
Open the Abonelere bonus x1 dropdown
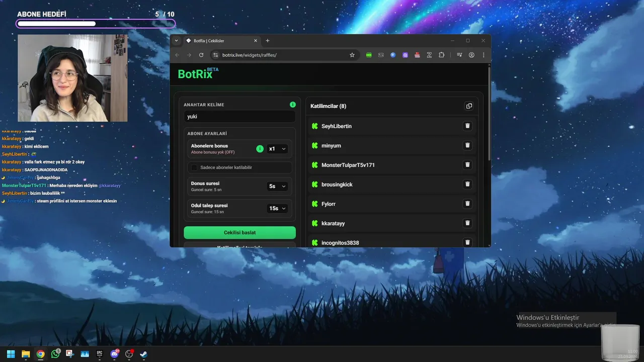(x=277, y=149)
